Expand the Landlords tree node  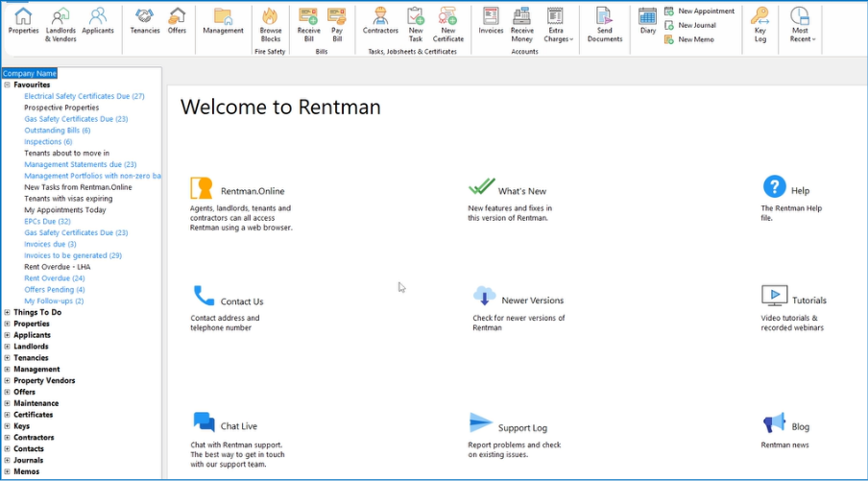7,347
